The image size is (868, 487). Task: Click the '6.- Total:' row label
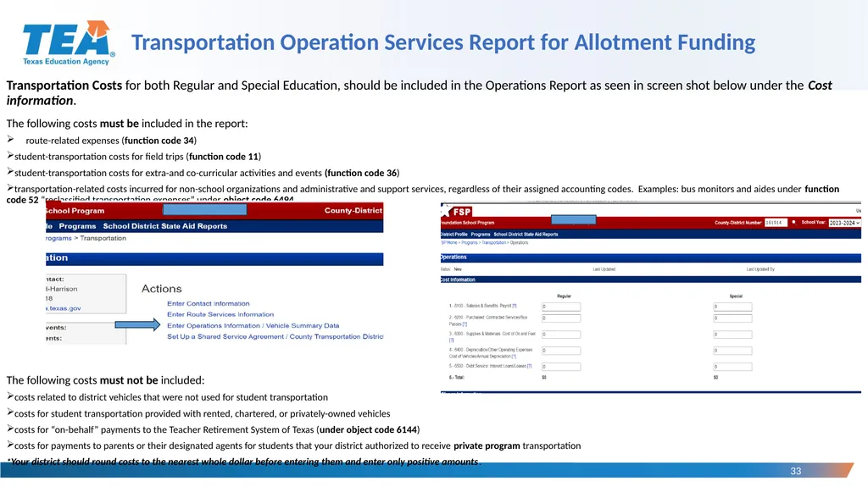[457, 378]
